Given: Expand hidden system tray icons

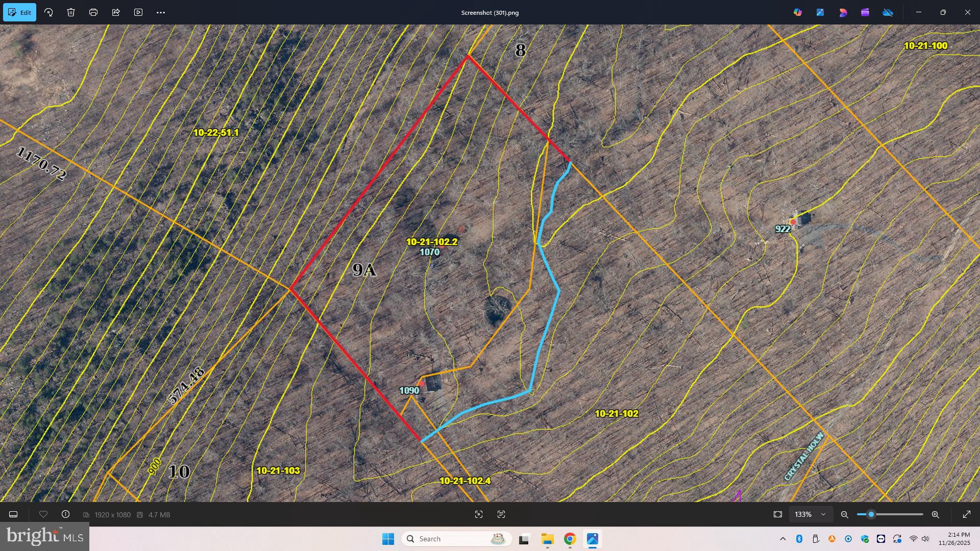Looking at the screenshot, I should [782, 539].
